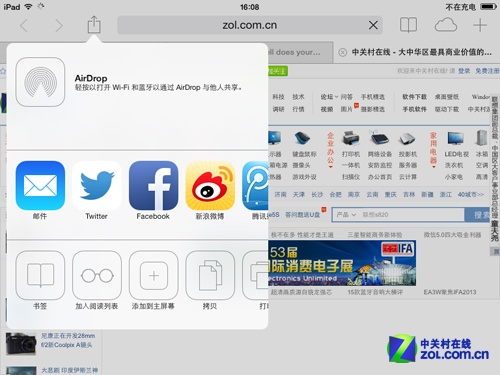Click the printer category icon
Screen dimensions: 500x375
point(351,138)
